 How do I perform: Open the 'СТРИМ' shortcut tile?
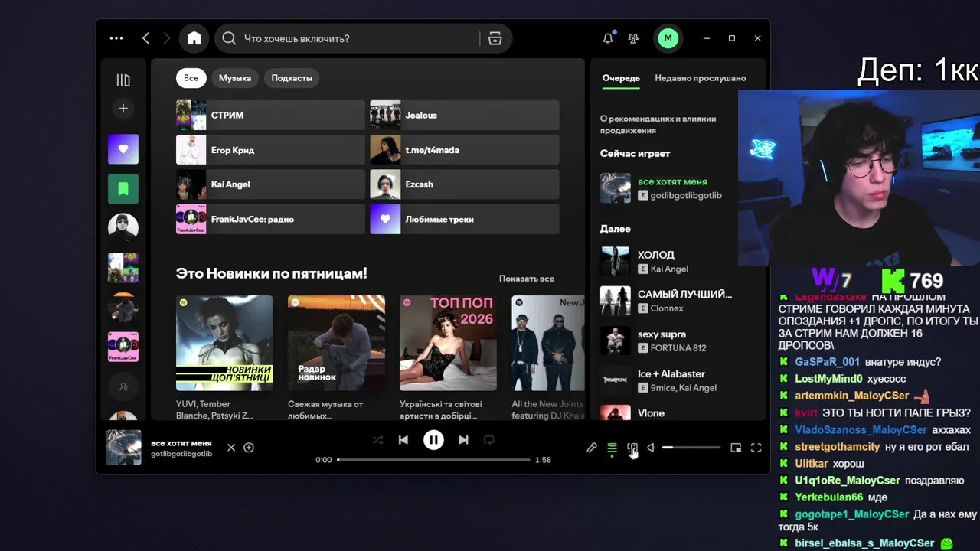pos(270,116)
